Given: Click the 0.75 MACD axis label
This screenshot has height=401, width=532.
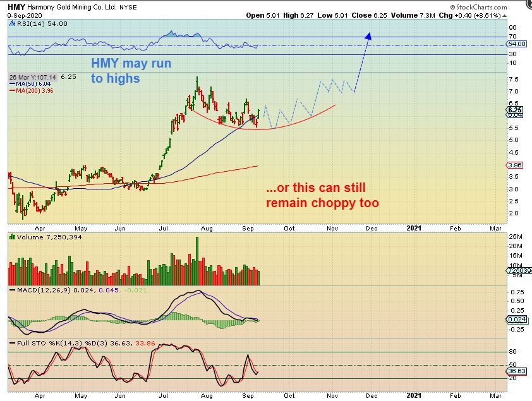Looking at the screenshot, I should pyautogui.click(x=517, y=292).
